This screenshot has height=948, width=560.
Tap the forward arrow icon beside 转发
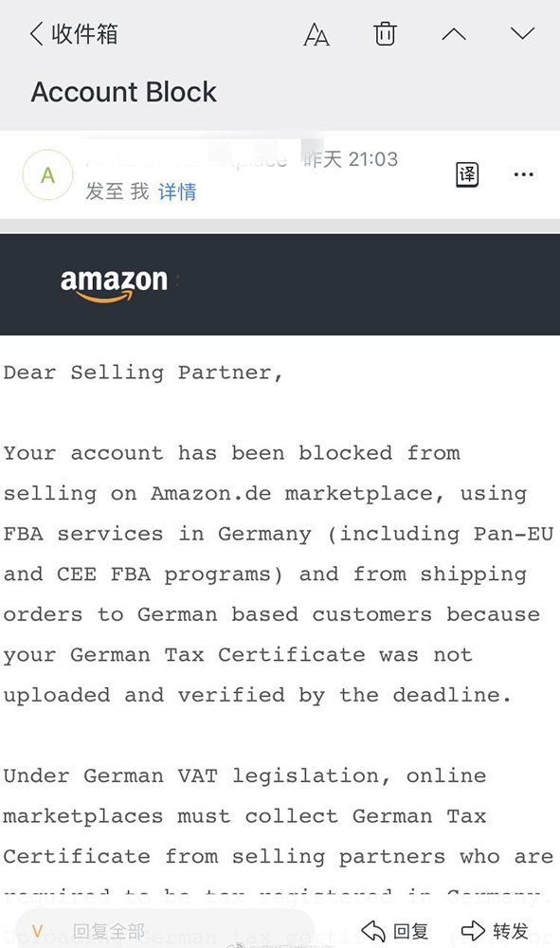(x=473, y=931)
